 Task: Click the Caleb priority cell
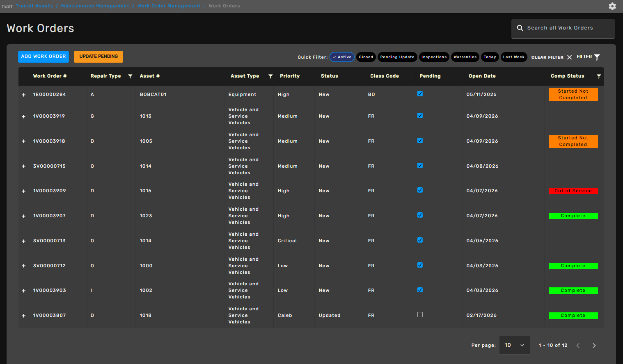[285, 316]
